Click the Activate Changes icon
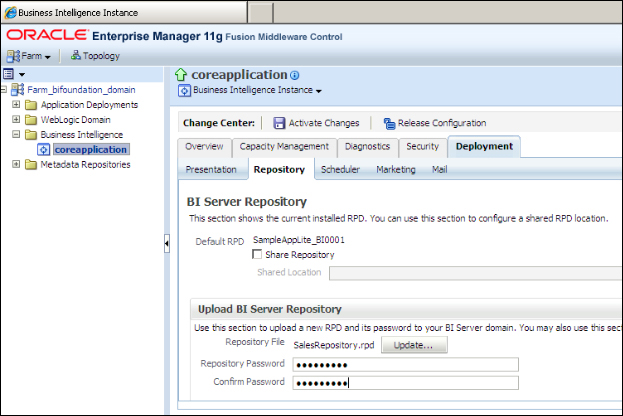The height and width of the screenshot is (416, 623). 279,124
